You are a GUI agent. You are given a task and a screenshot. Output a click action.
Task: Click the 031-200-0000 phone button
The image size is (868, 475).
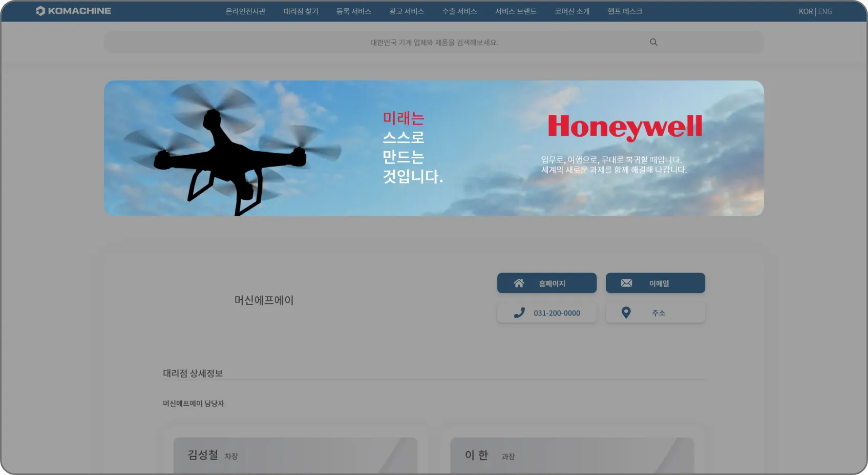point(547,313)
